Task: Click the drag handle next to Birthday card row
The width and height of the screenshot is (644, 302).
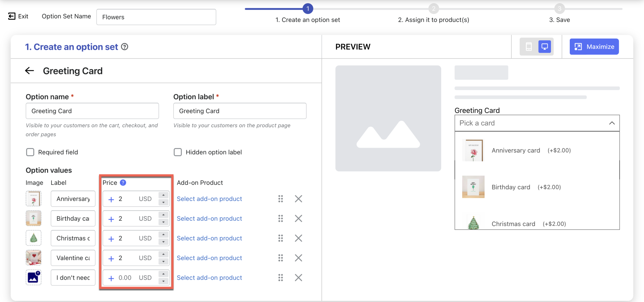Action: (281, 218)
